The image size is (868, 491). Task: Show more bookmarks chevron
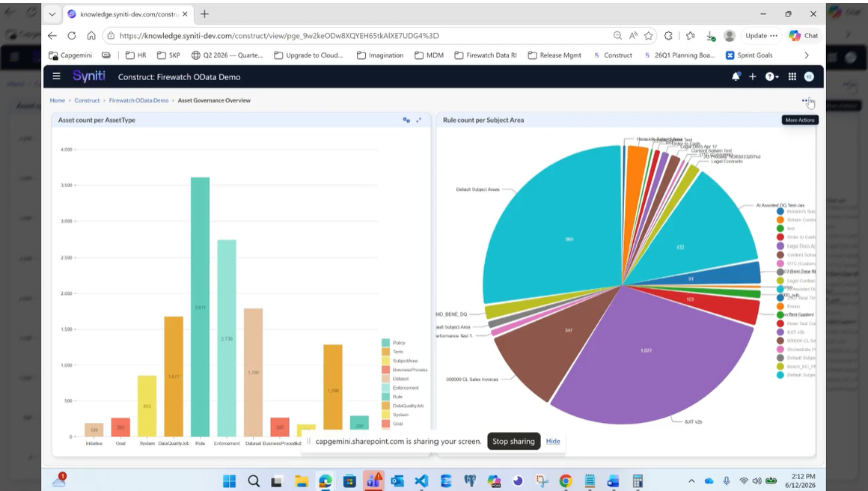pos(807,55)
